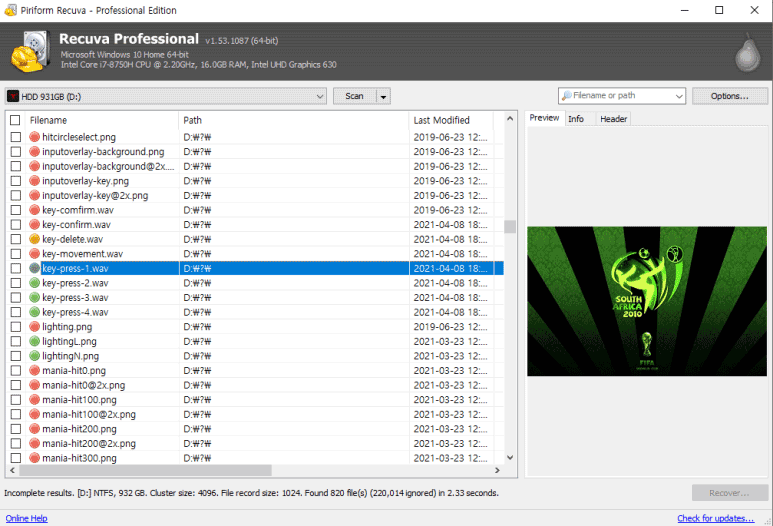Select the inputoverlay-background@2x file row
This screenshot has height=526, width=773.
254,166
